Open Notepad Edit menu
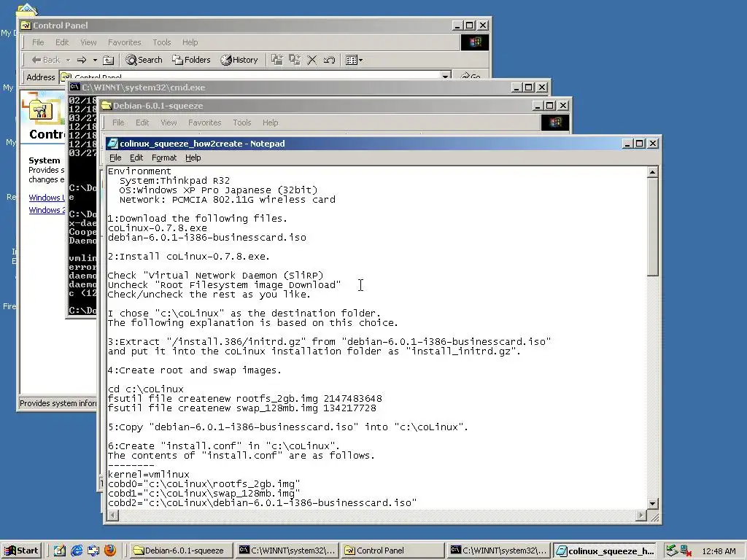This screenshot has height=560, width=747. (136, 157)
